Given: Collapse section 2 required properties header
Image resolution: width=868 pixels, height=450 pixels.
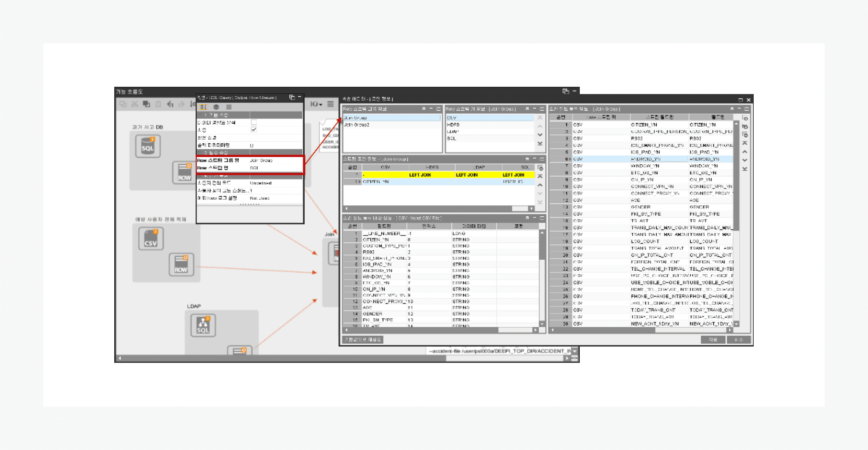Looking at the screenshot, I should click(x=200, y=153).
